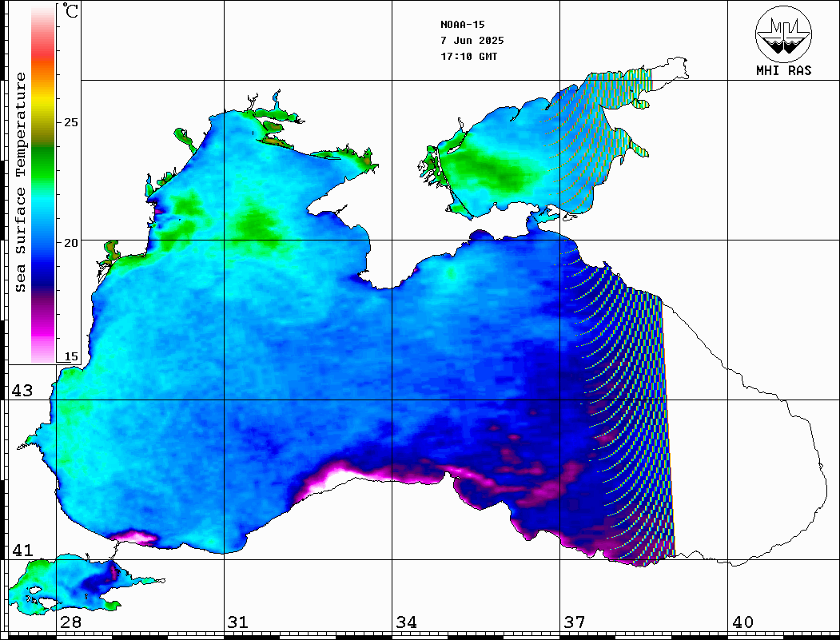840x640 pixels.
Task: Click the 15 tick value on legend
Action: tap(70, 356)
